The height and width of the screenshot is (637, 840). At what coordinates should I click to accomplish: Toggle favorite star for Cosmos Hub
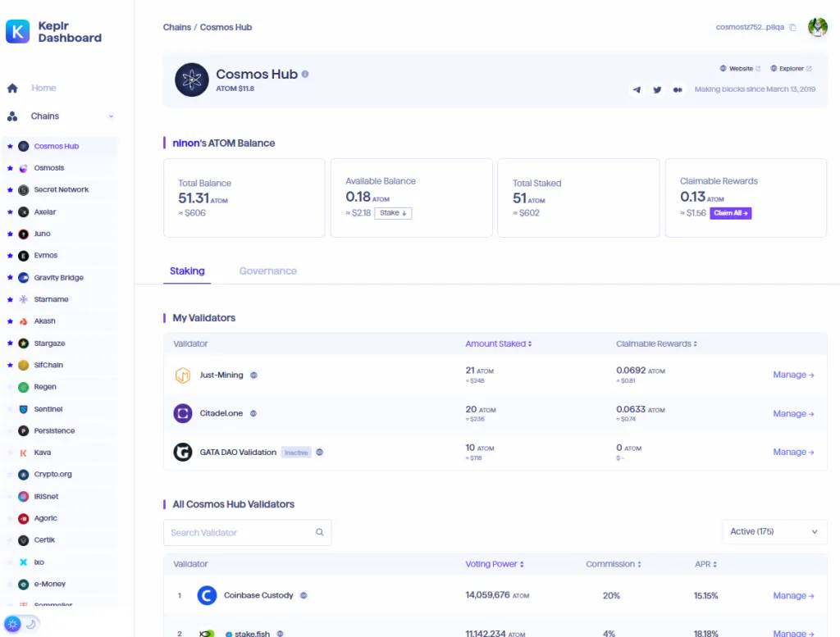click(x=10, y=146)
